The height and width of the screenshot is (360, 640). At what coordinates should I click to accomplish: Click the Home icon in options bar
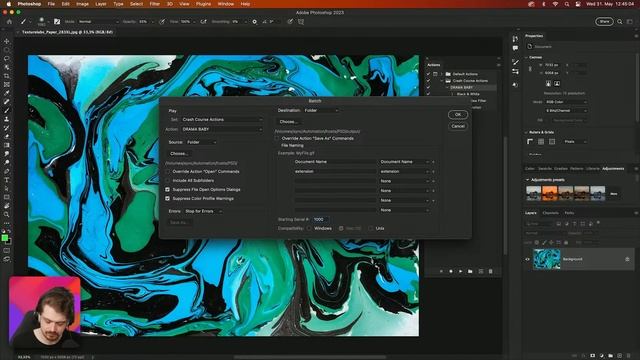[x=9, y=22]
